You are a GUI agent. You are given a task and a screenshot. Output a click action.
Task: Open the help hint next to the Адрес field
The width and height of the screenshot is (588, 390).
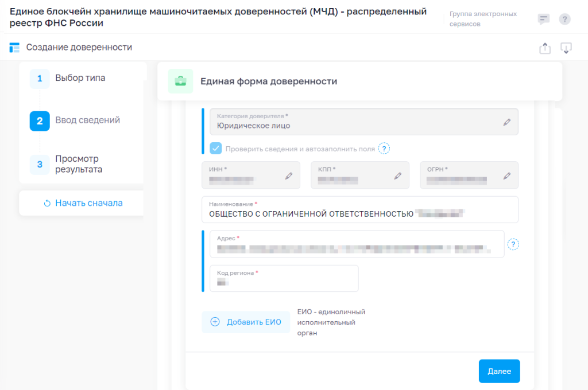pos(513,244)
